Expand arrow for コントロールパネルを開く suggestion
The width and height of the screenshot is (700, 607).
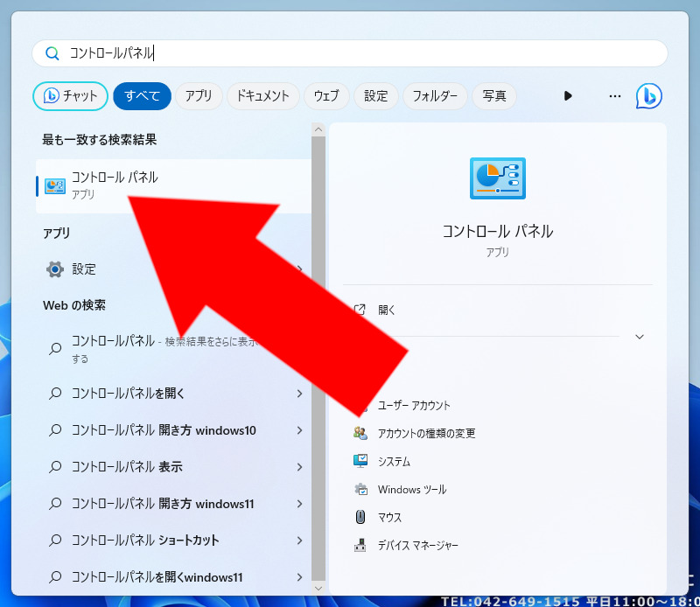[x=299, y=394]
